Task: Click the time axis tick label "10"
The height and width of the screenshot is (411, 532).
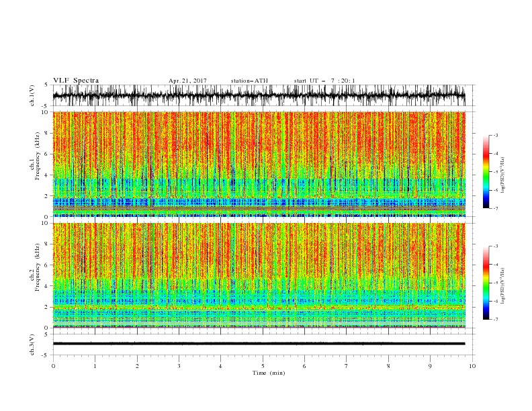Action: click(x=472, y=366)
